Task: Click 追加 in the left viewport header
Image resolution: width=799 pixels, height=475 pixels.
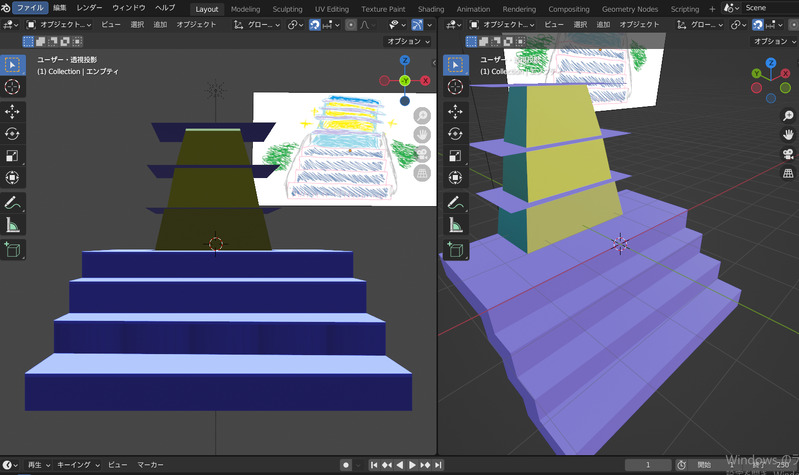Action: [x=160, y=24]
